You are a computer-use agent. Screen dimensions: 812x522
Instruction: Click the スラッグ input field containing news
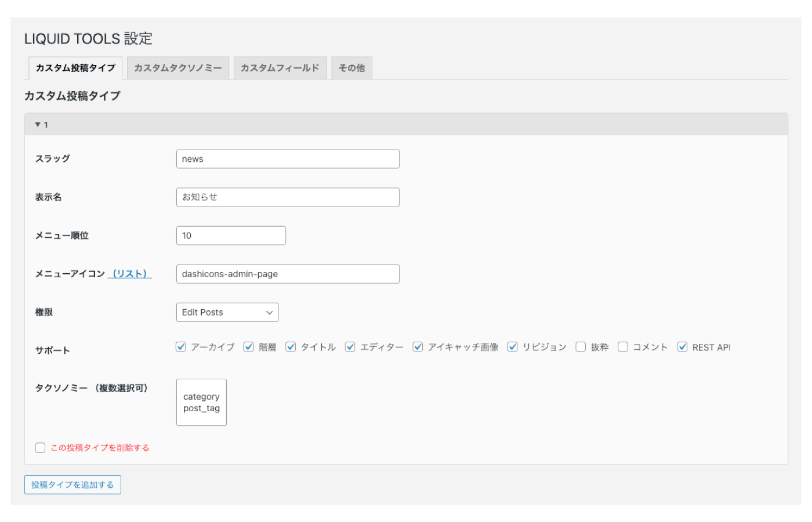[x=288, y=159]
